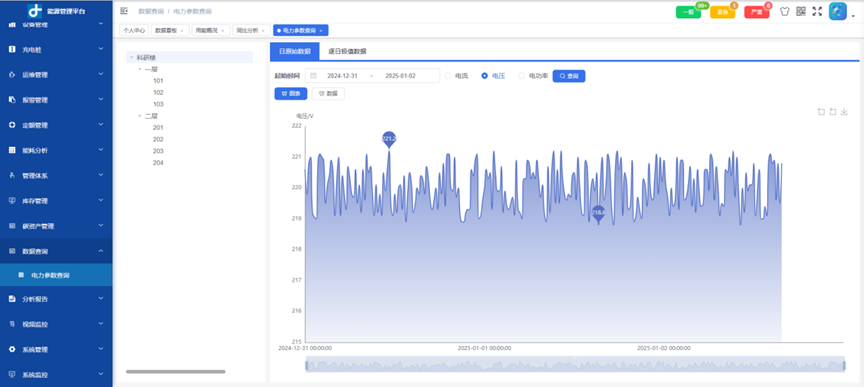Click the 定额管理 sidebar icon

[x=12, y=125]
